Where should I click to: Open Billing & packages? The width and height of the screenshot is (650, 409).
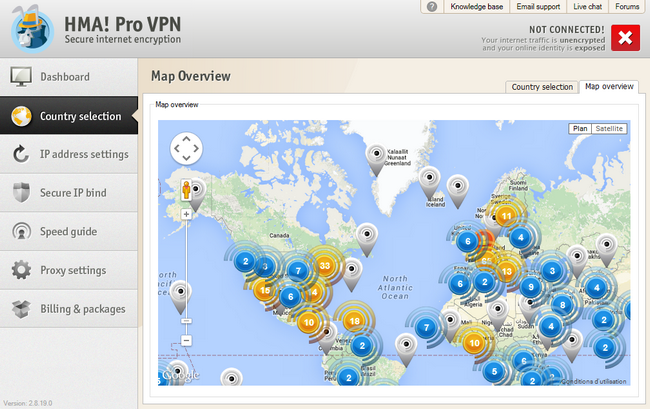click(x=68, y=309)
